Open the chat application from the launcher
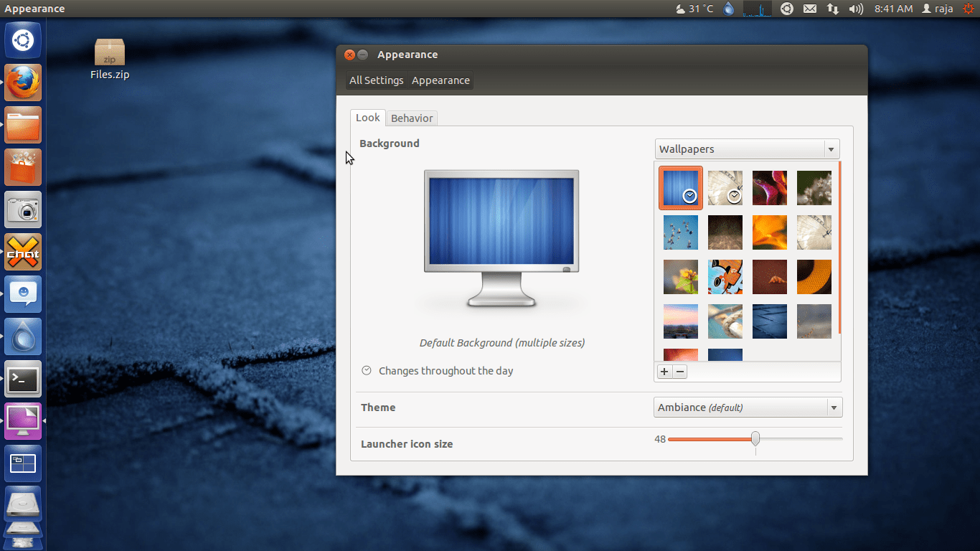This screenshot has width=980, height=551. click(x=23, y=252)
